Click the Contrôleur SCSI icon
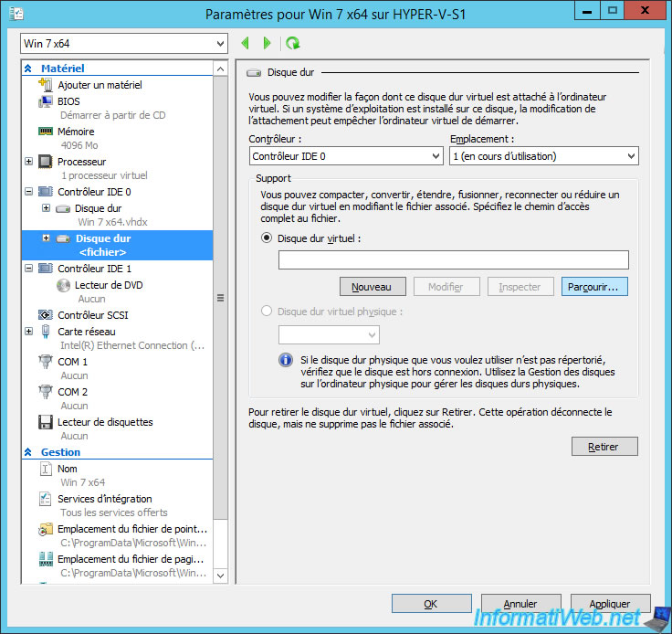672x634 pixels. coord(46,315)
